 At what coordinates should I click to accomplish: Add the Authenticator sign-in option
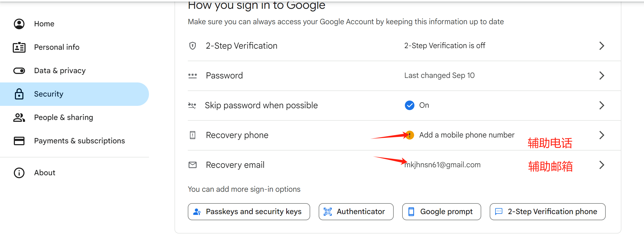356,212
